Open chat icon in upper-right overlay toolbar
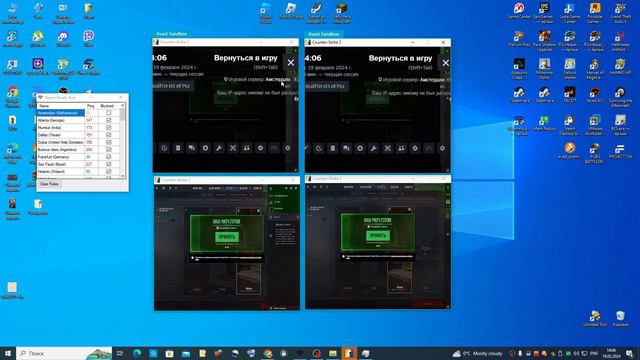 (346, 149)
